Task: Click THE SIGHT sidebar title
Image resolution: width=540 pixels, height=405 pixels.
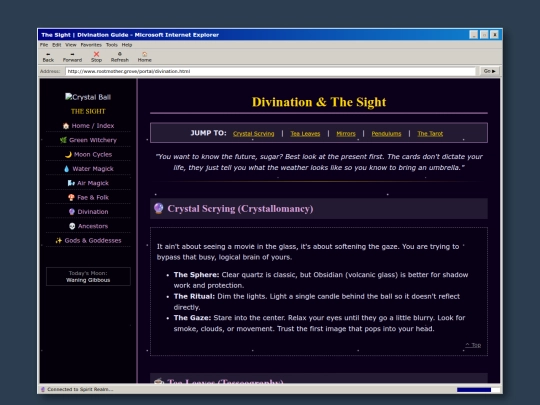Action: point(88,111)
